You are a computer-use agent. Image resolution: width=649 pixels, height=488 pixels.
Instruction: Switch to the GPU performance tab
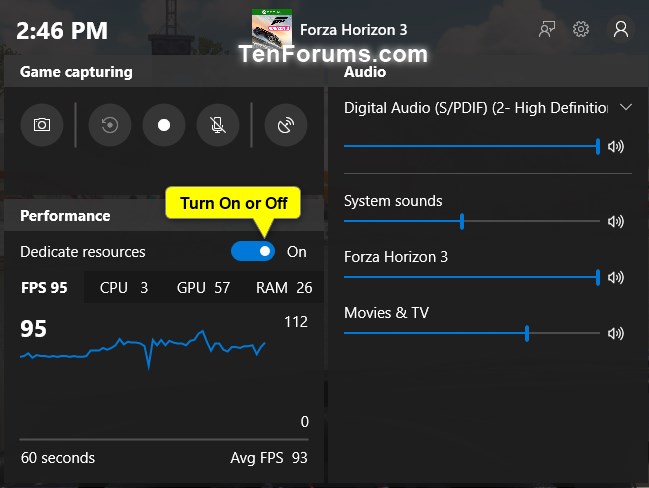tap(203, 288)
